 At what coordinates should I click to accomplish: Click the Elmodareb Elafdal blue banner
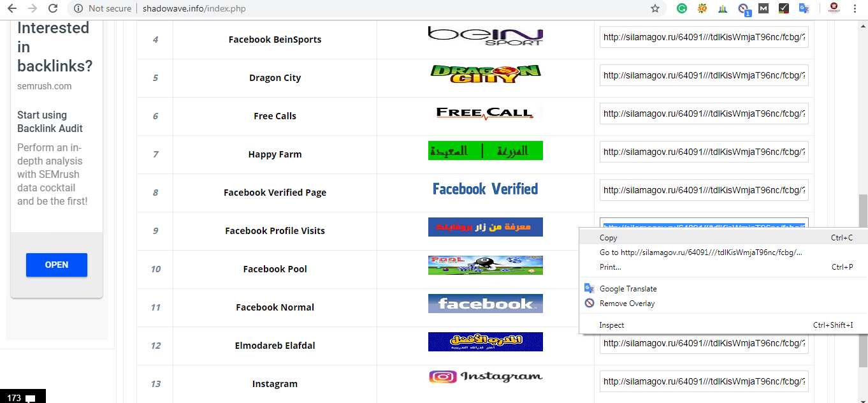coord(485,342)
